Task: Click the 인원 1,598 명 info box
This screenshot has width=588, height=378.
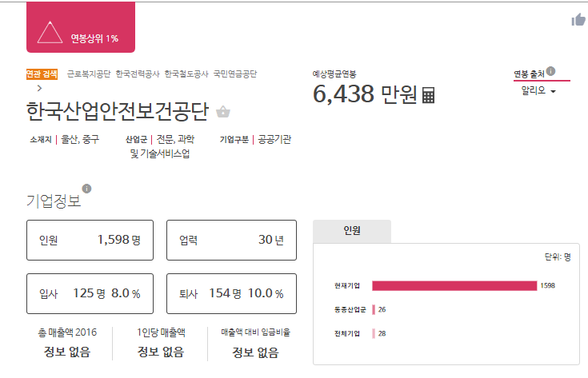Action: tap(90, 240)
